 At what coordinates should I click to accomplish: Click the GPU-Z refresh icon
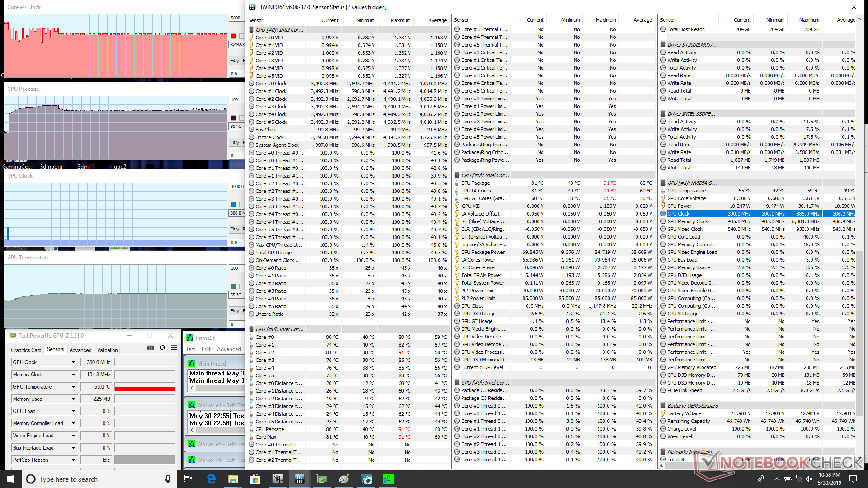coord(162,348)
